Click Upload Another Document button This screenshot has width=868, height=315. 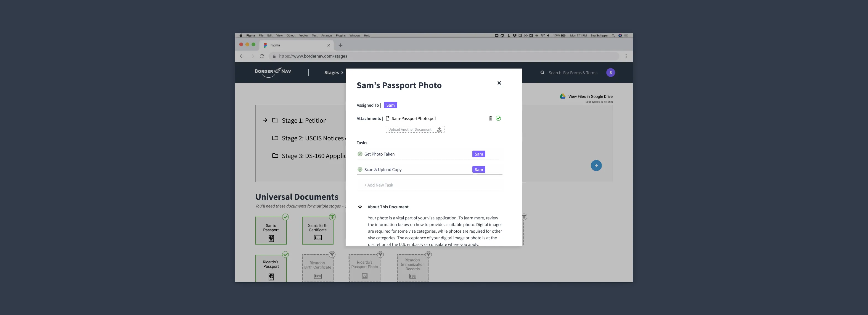click(415, 129)
